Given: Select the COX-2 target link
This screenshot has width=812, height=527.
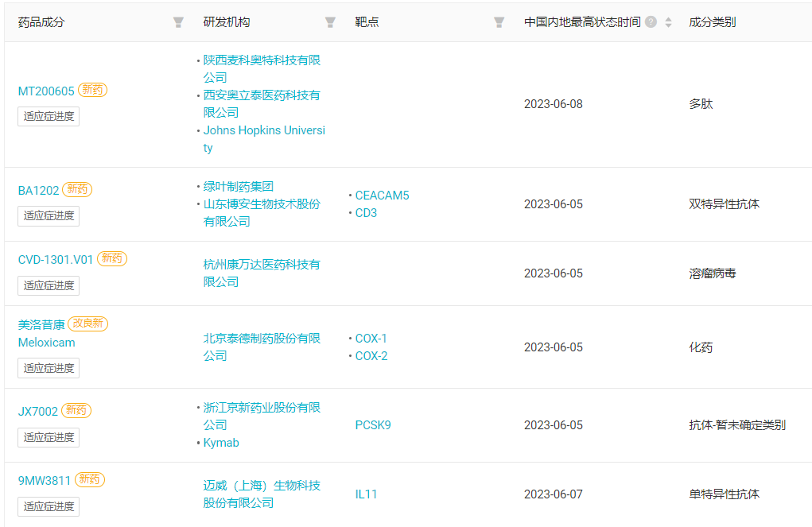Looking at the screenshot, I should pyautogui.click(x=371, y=356).
